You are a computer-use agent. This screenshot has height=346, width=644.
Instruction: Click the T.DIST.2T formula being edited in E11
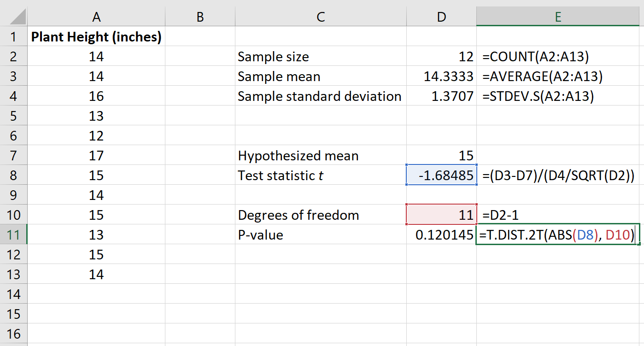click(x=557, y=235)
